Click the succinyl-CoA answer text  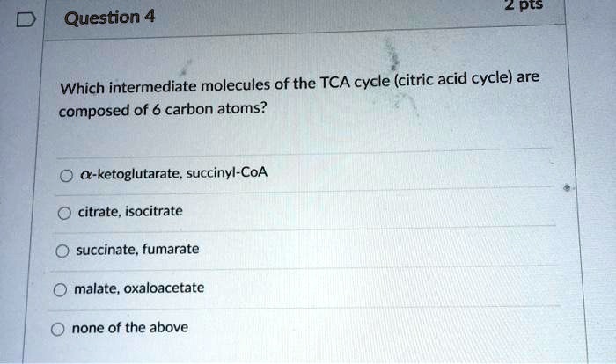click(227, 172)
